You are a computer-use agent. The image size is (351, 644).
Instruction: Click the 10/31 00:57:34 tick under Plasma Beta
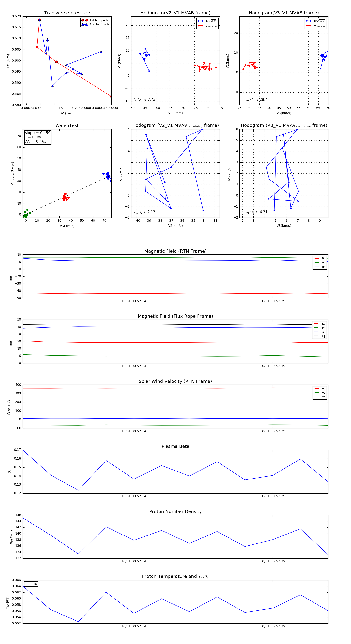(x=134, y=496)
